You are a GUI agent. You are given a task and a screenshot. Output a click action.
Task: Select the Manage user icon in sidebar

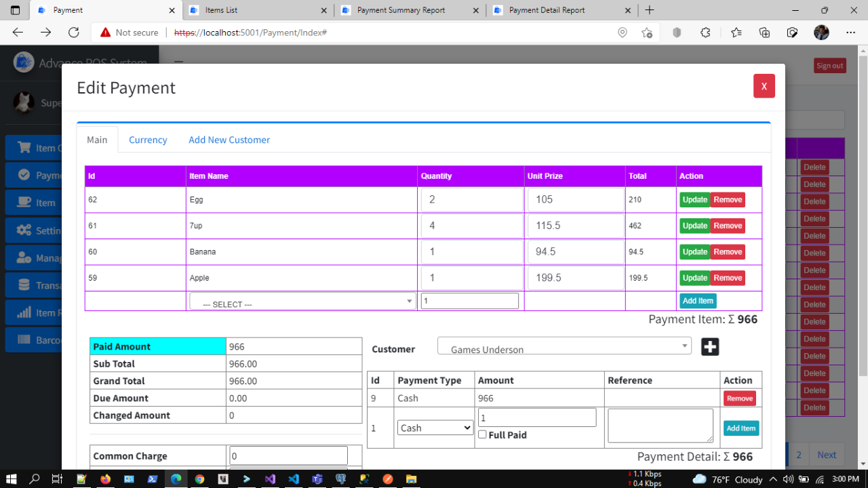point(24,258)
